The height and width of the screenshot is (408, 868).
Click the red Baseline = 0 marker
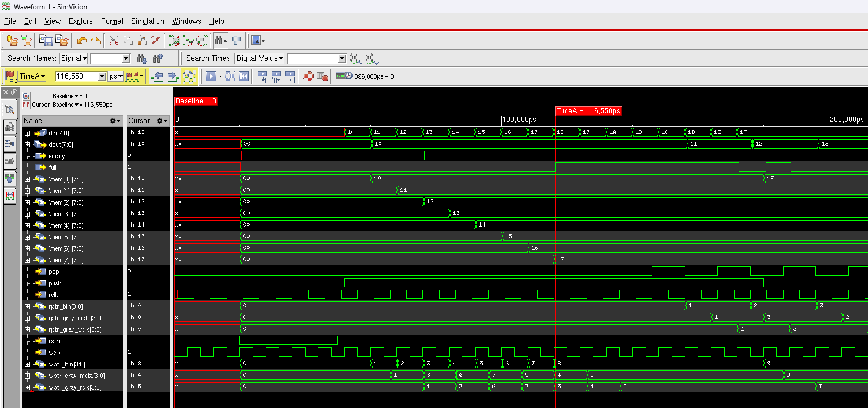196,101
